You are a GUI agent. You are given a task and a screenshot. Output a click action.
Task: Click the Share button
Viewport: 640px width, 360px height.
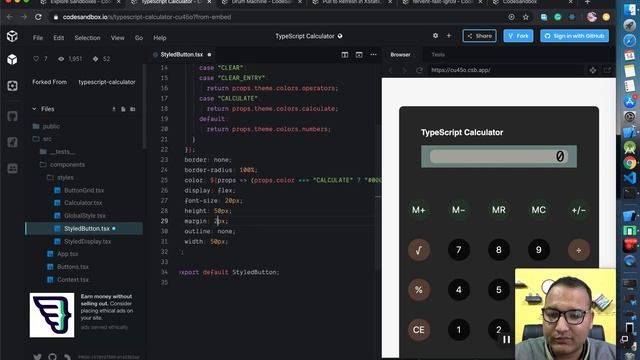[480, 36]
